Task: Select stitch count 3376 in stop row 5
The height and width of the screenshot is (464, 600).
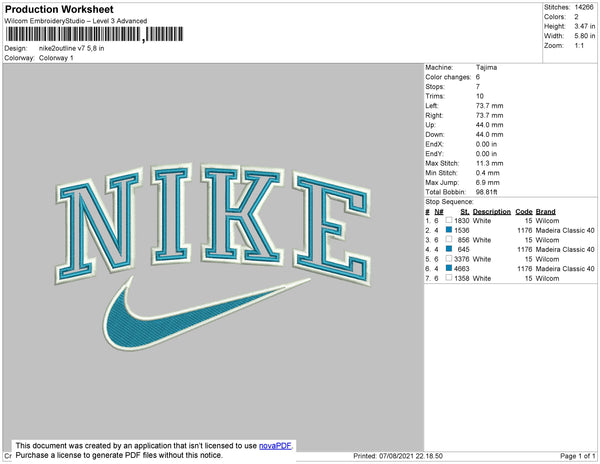Action: click(x=461, y=259)
